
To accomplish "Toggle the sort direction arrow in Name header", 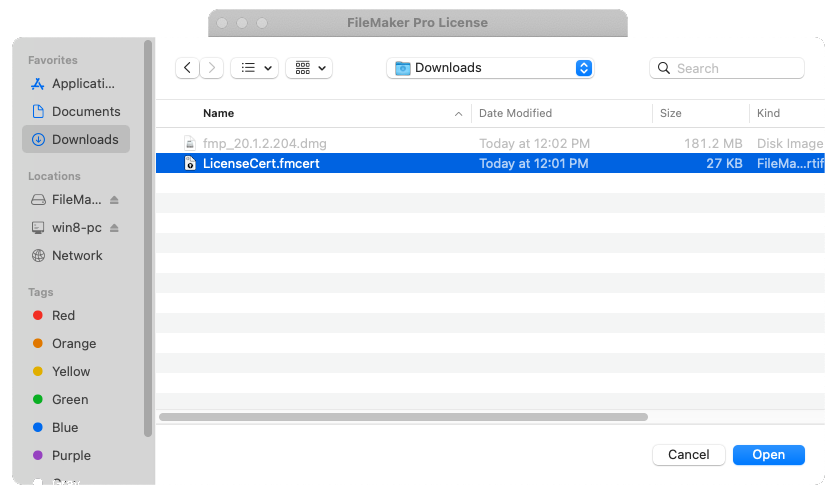I will click(x=459, y=114).
